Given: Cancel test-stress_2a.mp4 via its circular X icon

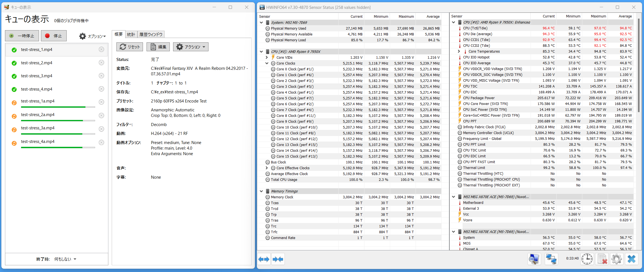Looking at the screenshot, I should coord(101,116).
